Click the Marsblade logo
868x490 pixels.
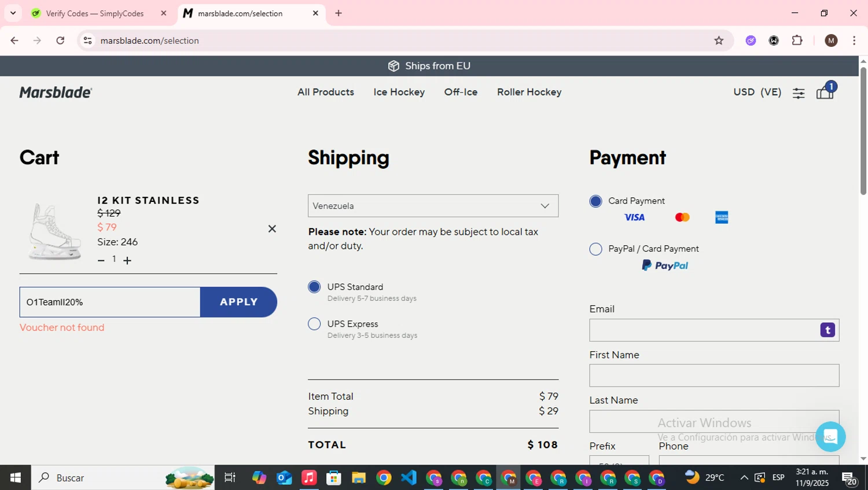tap(56, 93)
